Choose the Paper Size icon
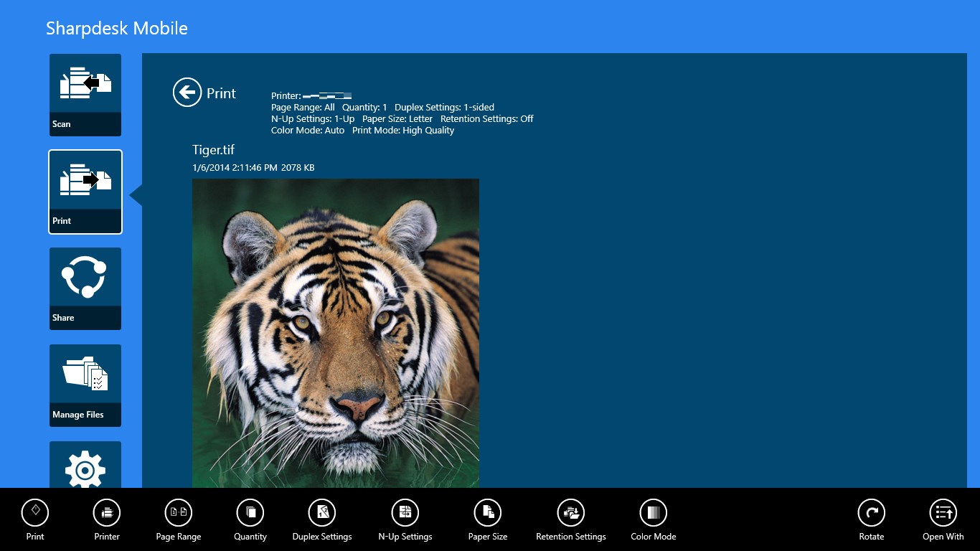The height and width of the screenshot is (551, 980). 488,512
